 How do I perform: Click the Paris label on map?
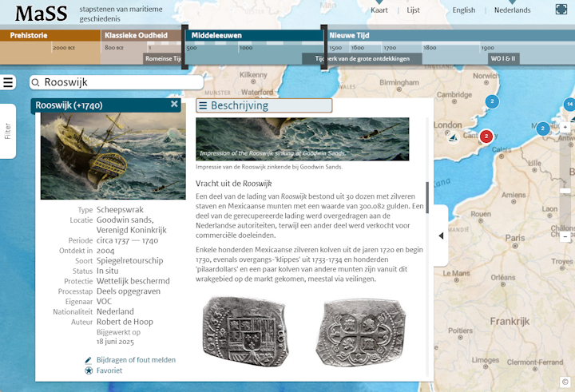515,238
